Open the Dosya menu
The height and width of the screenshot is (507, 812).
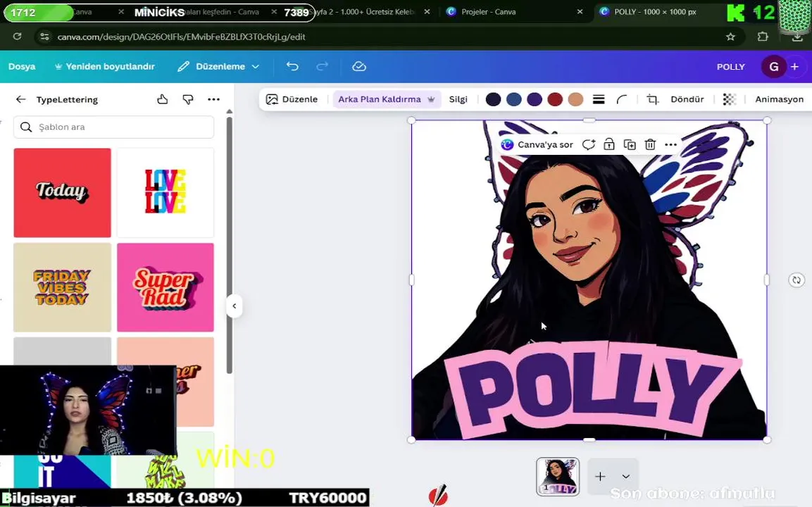[22, 66]
